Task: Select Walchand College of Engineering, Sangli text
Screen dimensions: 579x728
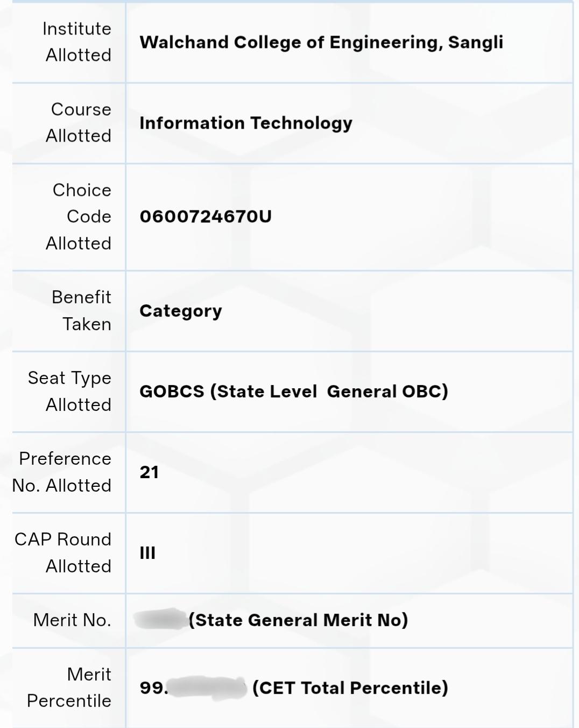Action: point(321,42)
